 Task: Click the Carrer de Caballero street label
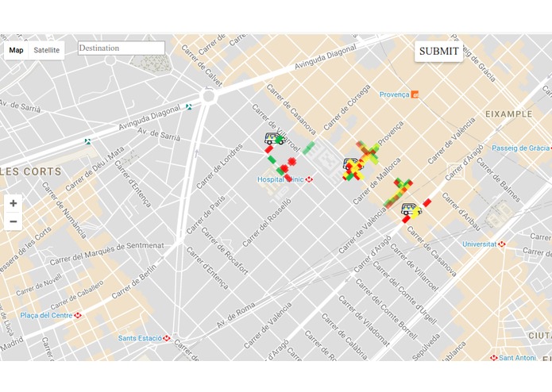click(x=77, y=295)
